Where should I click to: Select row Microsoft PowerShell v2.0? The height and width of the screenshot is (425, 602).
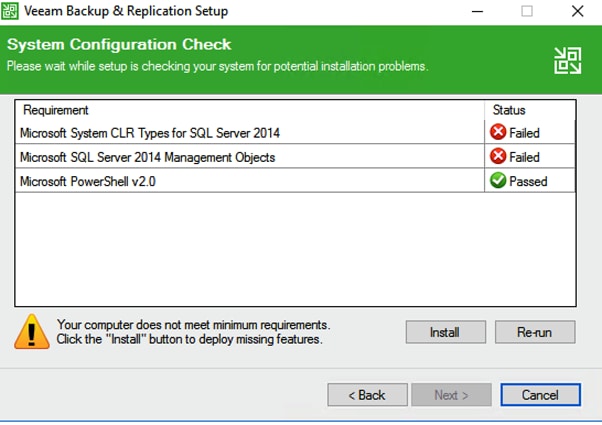click(x=295, y=181)
